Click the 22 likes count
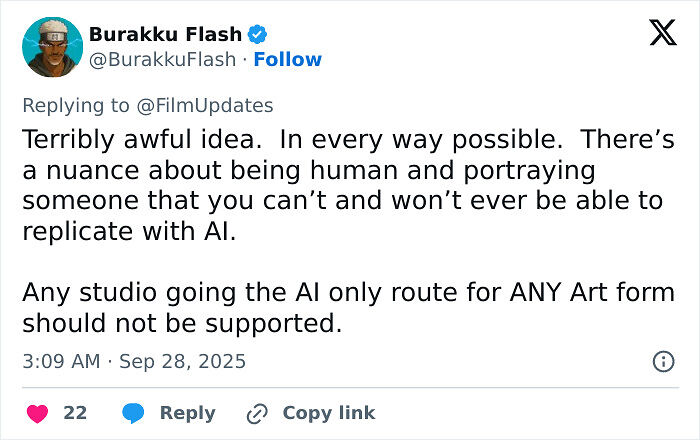Viewport: 700px width, 440px height. point(75,413)
